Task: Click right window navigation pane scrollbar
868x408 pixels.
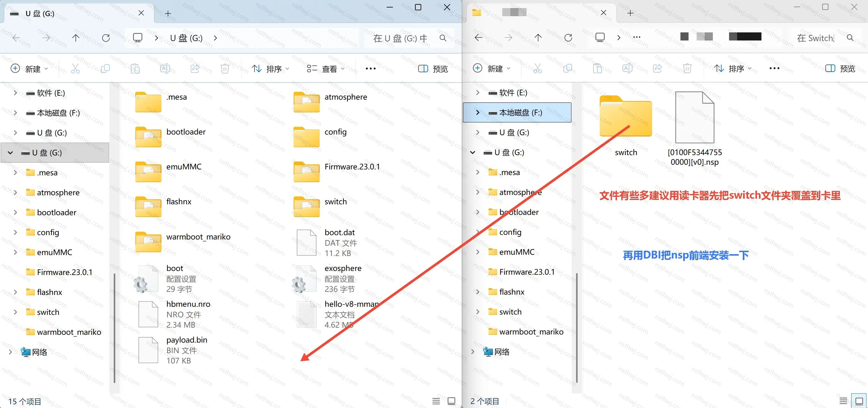Action: tap(577, 328)
